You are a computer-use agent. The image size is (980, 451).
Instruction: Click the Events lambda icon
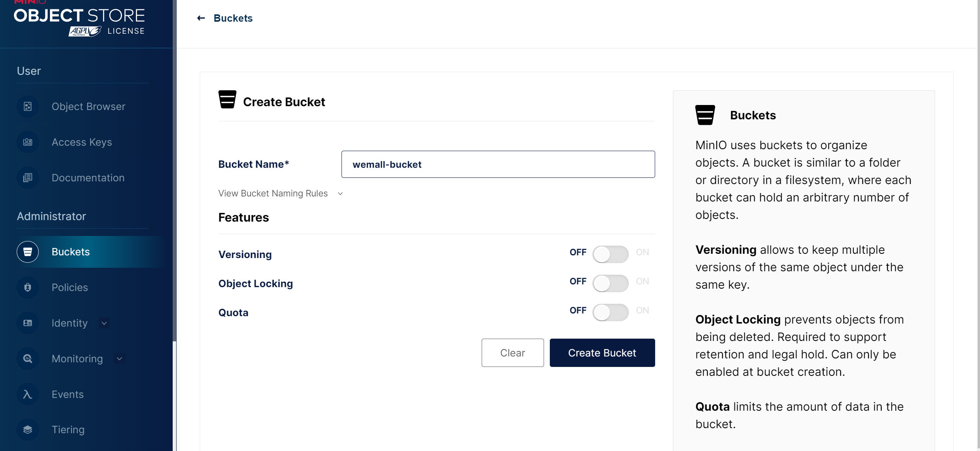pos(27,394)
